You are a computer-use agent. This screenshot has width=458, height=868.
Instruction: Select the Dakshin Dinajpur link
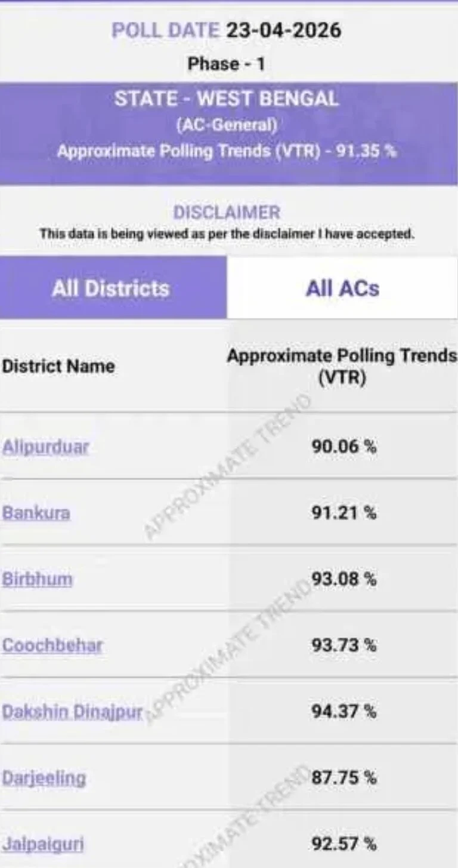[x=72, y=712]
